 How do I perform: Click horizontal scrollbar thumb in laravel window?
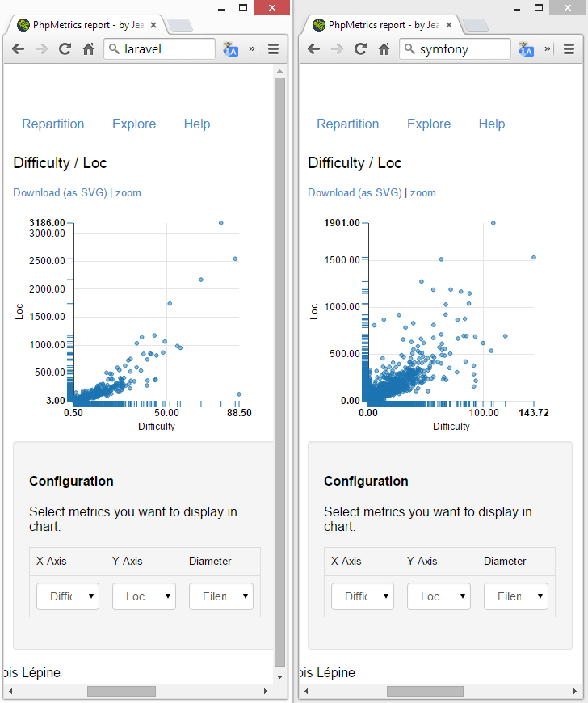(121, 691)
